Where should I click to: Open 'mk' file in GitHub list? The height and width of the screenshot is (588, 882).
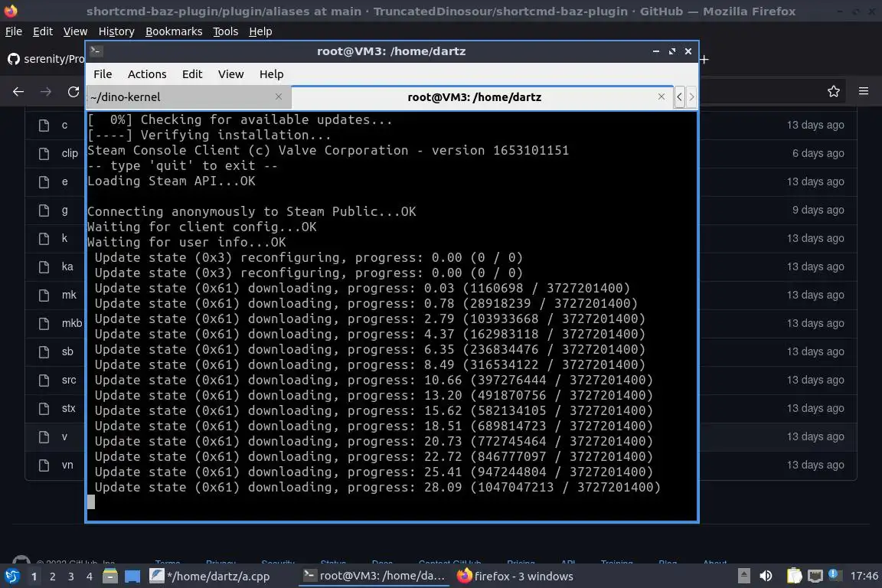pos(69,295)
